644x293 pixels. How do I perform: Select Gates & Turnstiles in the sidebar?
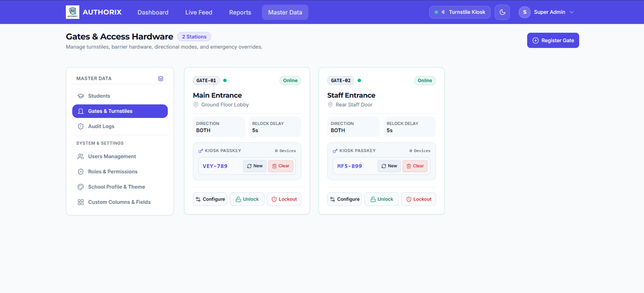point(120,111)
